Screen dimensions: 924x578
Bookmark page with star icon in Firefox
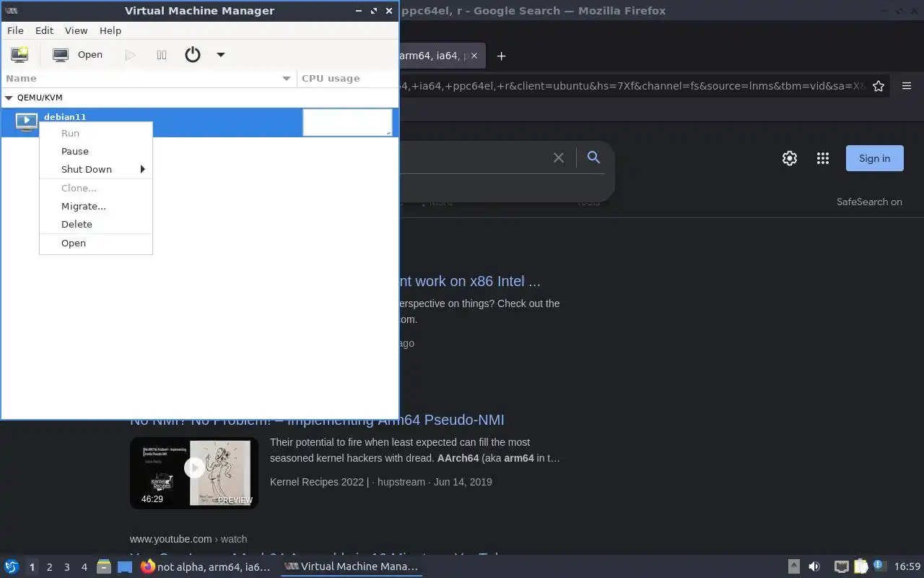879,86
